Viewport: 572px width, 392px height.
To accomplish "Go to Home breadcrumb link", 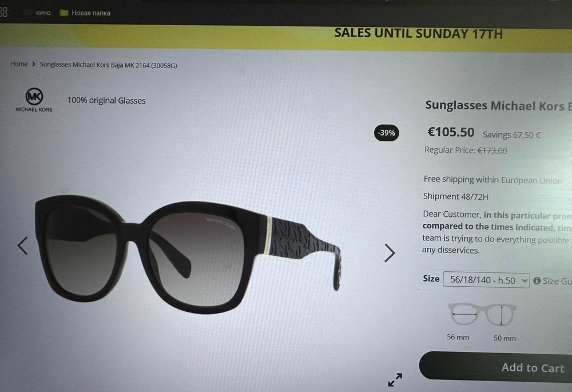I will [x=19, y=64].
